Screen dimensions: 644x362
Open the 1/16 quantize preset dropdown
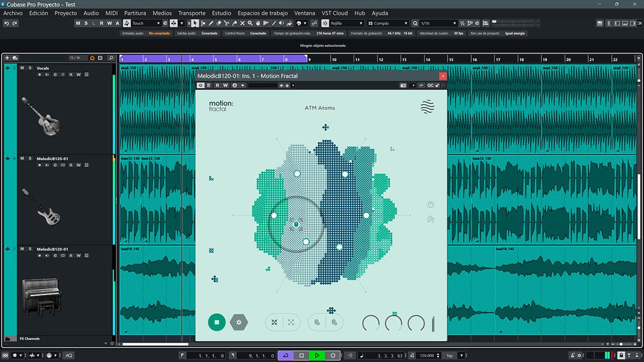(438, 23)
